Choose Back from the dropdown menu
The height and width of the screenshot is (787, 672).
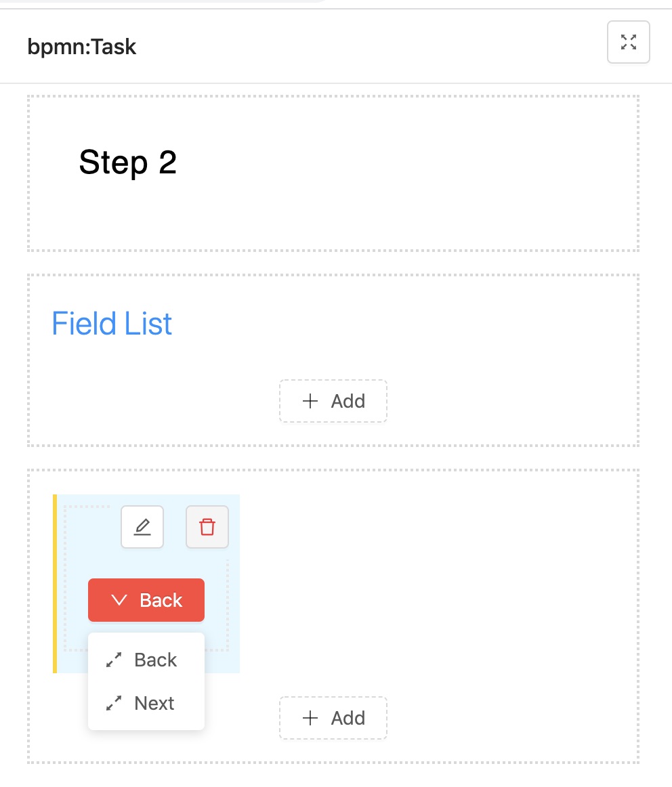pyautogui.click(x=146, y=660)
